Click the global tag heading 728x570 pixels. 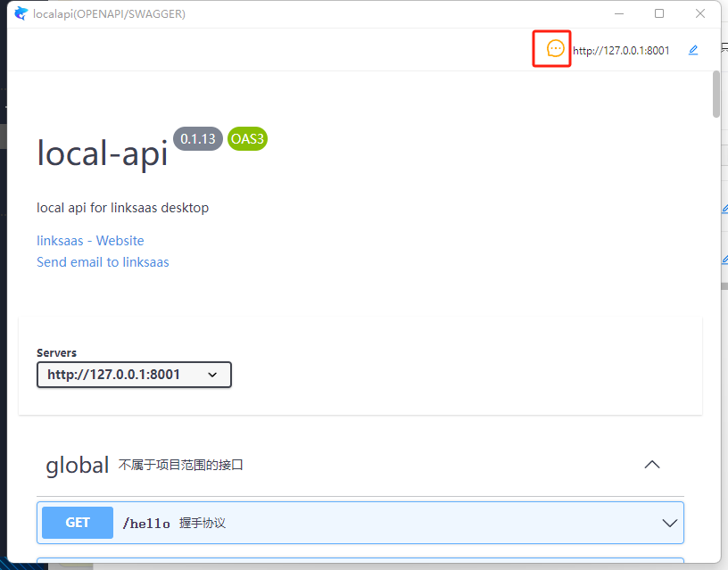pos(77,465)
